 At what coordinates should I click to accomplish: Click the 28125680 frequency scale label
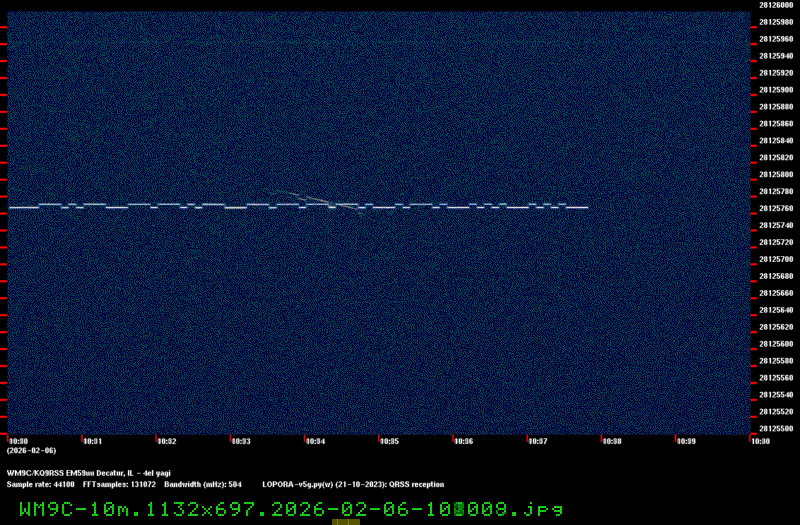click(x=776, y=276)
